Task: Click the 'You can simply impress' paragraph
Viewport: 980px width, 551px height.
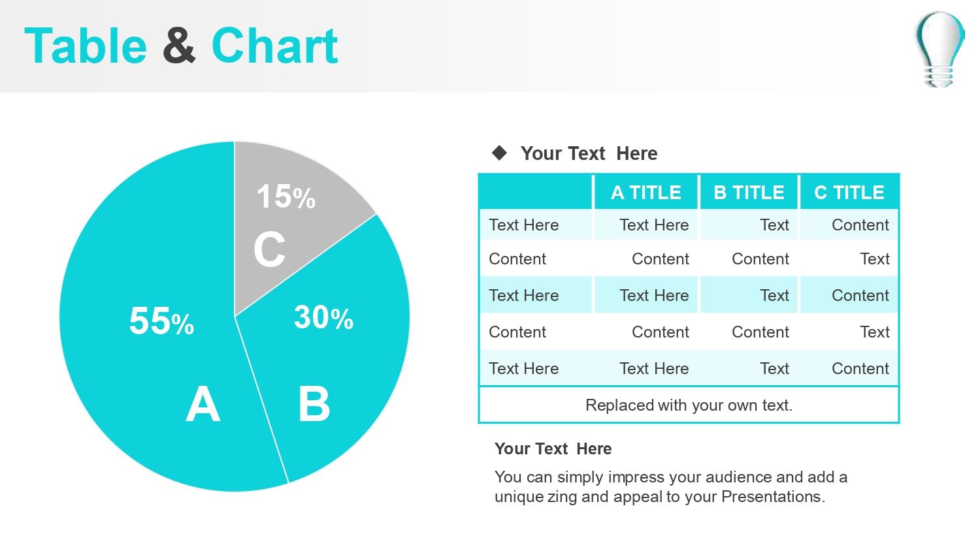Action: point(671,487)
